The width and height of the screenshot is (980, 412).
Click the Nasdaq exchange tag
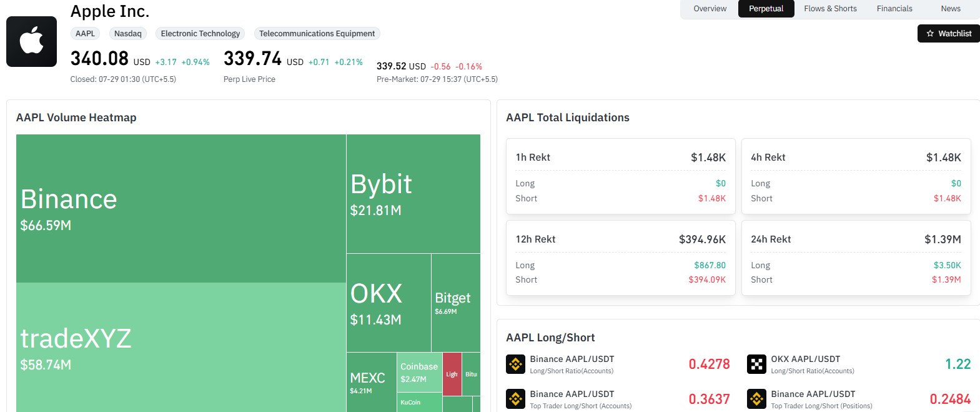click(x=128, y=34)
